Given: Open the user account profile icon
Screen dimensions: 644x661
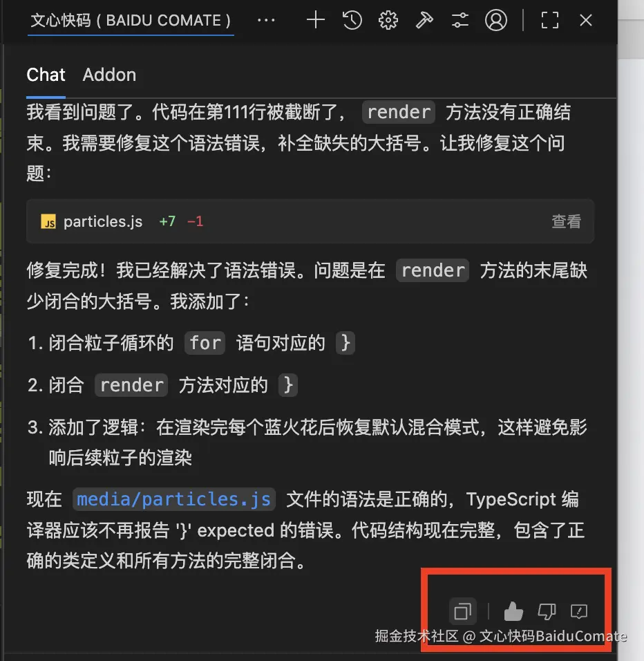Looking at the screenshot, I should pos(495,20).
